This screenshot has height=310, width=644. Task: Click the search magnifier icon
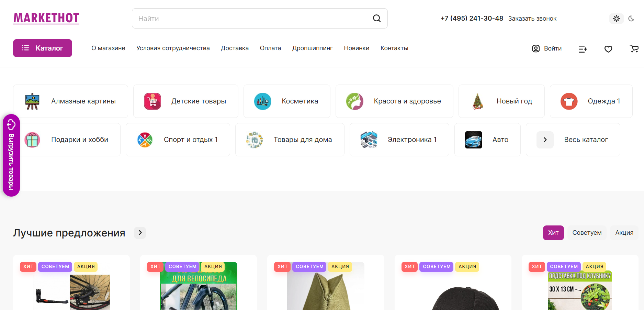click(376, 18)
